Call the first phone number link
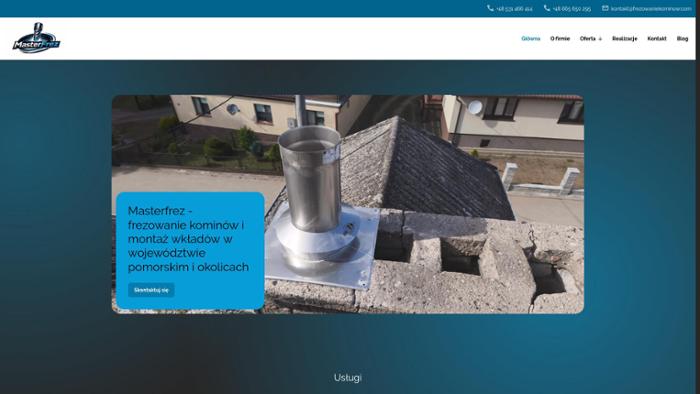This screenshot has height=394, width=700. [514, 8]
